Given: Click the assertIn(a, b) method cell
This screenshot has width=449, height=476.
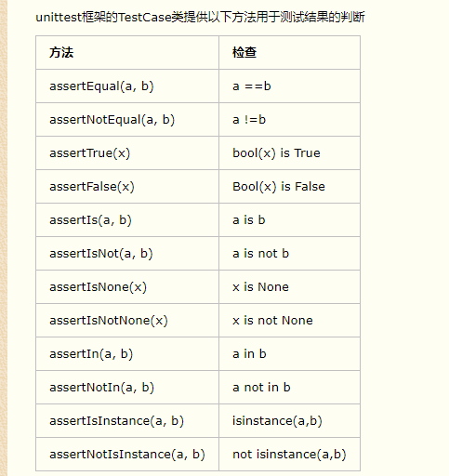Looking at the screenshot, I should click(x=127, y=354).
